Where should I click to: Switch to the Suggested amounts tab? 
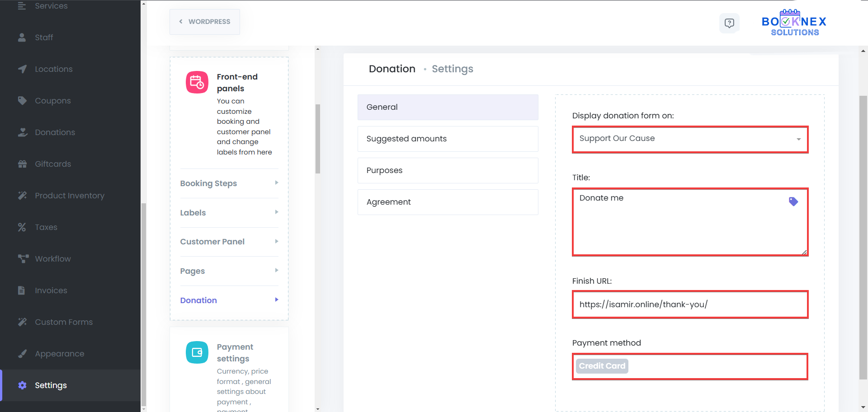pos(448,139)
